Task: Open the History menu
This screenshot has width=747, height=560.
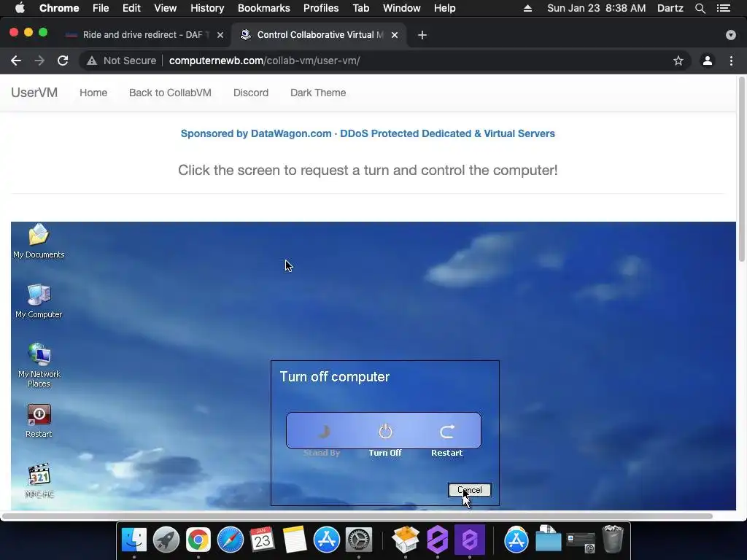Action: pos(207,8)
